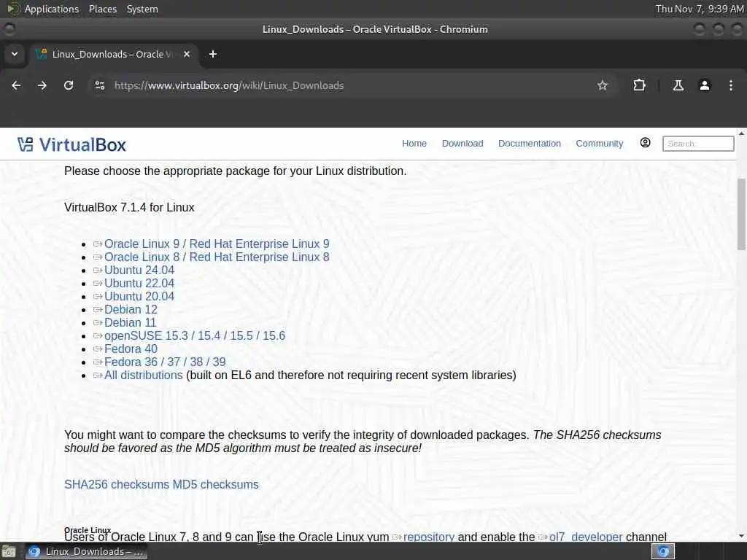Viewport: 747px width, 560px height.
Task: Click the scrollbar up arrow
Action: [741, 134]
